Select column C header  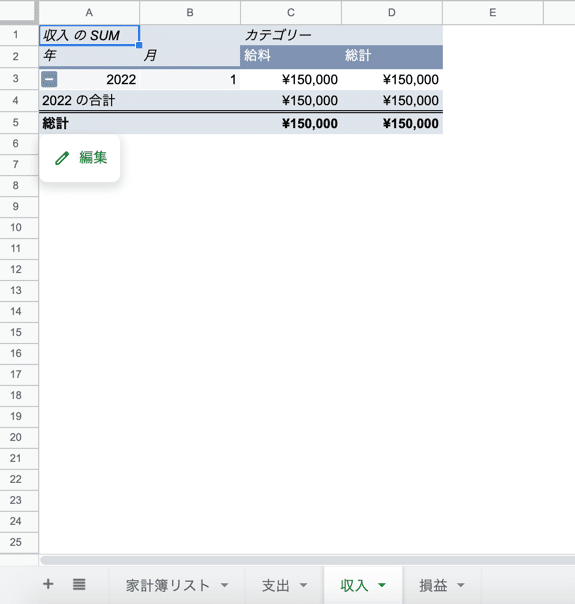291,13
